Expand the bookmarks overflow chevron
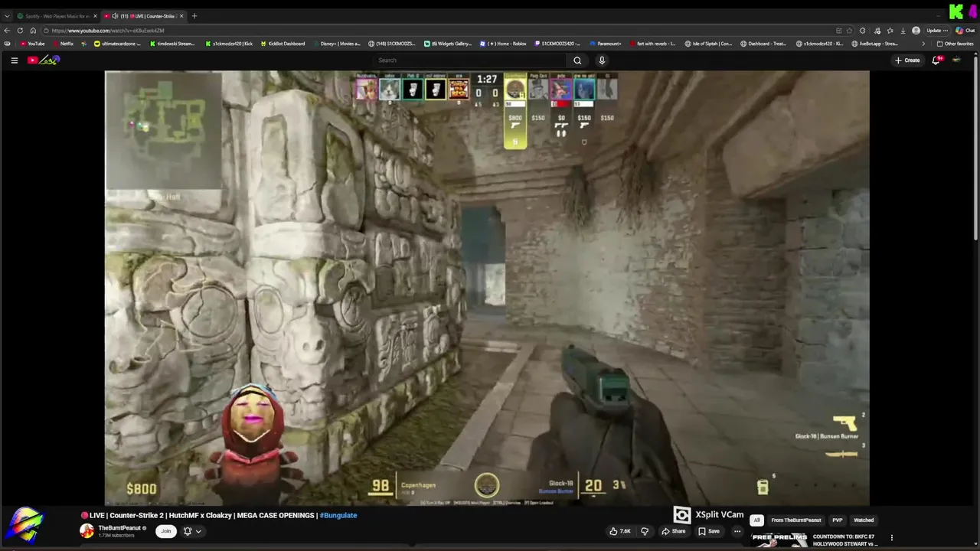980x551 pixels. (923, 44)
